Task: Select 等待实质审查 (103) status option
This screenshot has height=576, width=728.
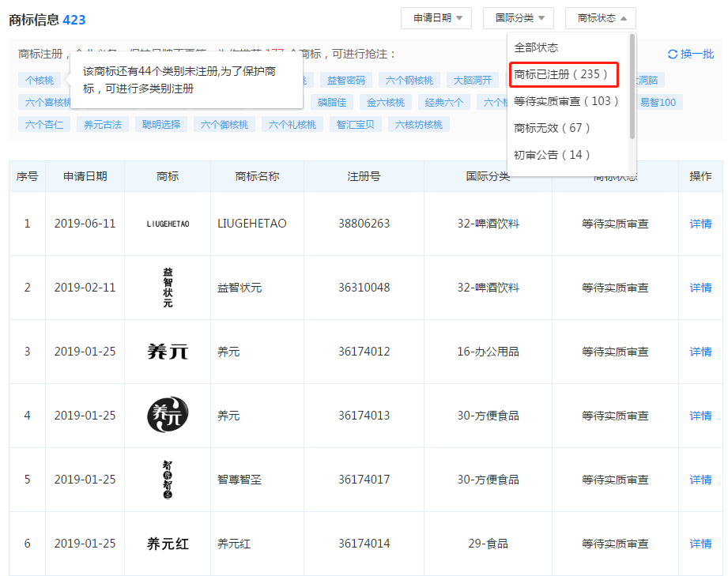Action: click(566, 101)
